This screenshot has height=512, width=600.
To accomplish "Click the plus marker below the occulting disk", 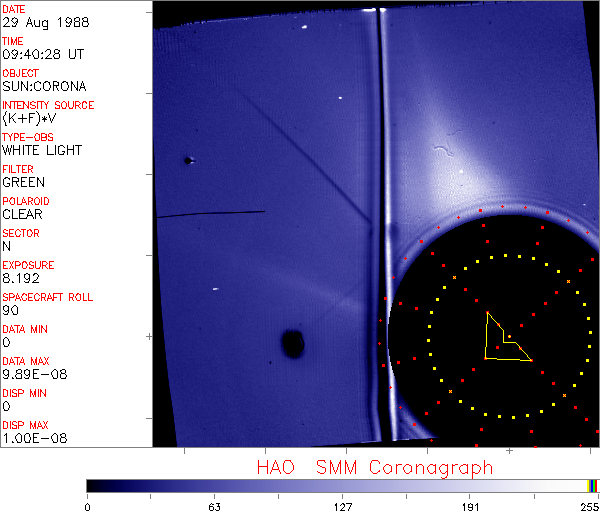I will pyautogui.click(x=509, y=451).
